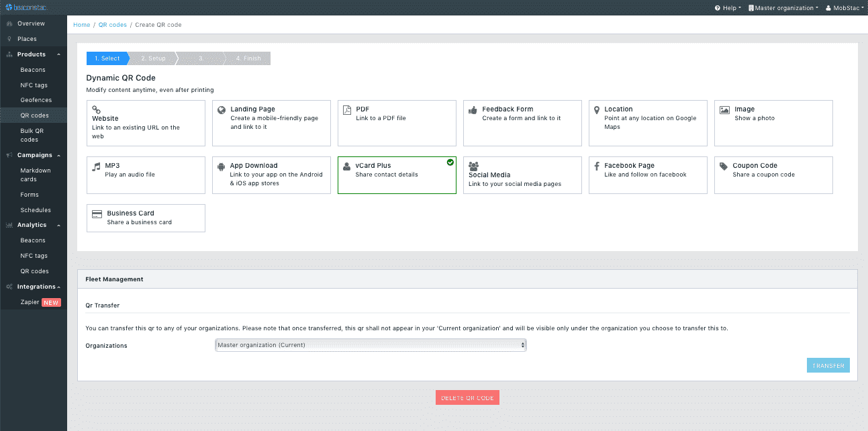Click the Help question mark icon

click(x=718, y=8)
